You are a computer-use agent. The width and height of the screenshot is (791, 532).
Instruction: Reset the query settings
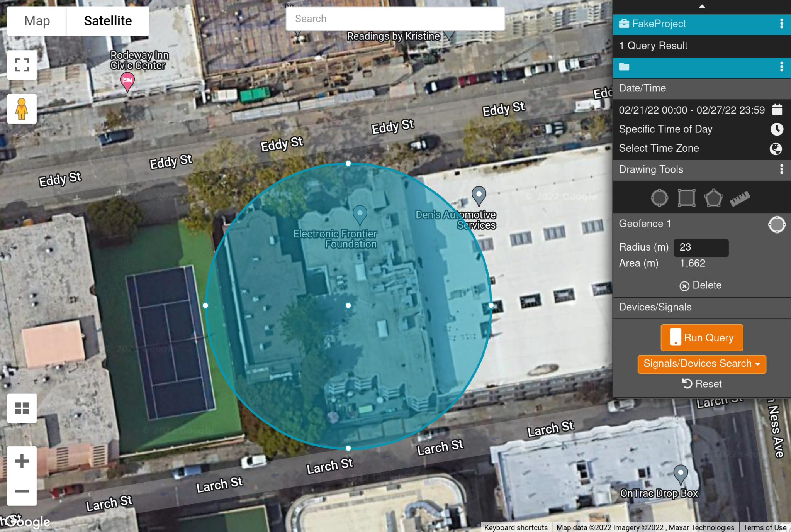click(x=701, y=384)
